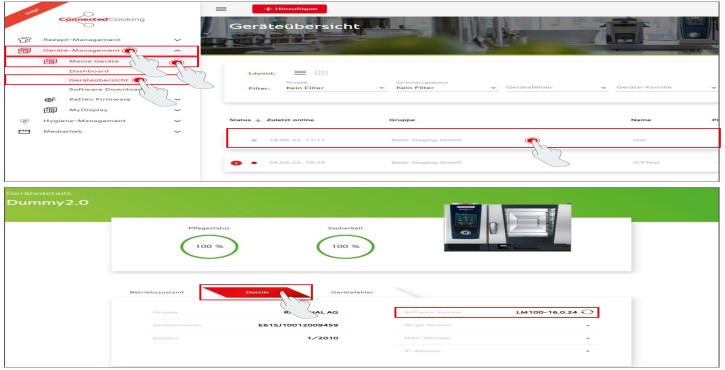Click the Rezept-Management chef hat icon
Screen dimensions: 725x370
point(24,40)
